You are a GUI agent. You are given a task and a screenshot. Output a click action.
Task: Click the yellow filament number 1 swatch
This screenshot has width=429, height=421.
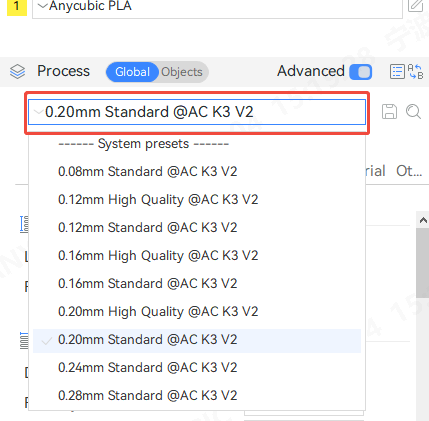(17, 7)
